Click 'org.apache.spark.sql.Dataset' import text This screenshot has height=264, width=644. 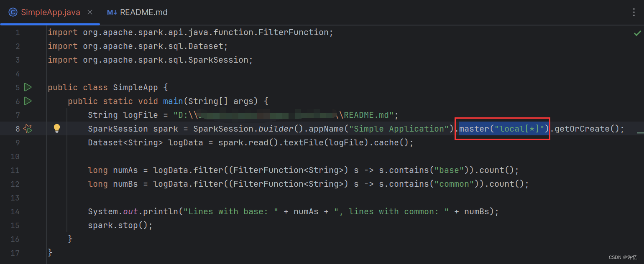pos(153,46)
